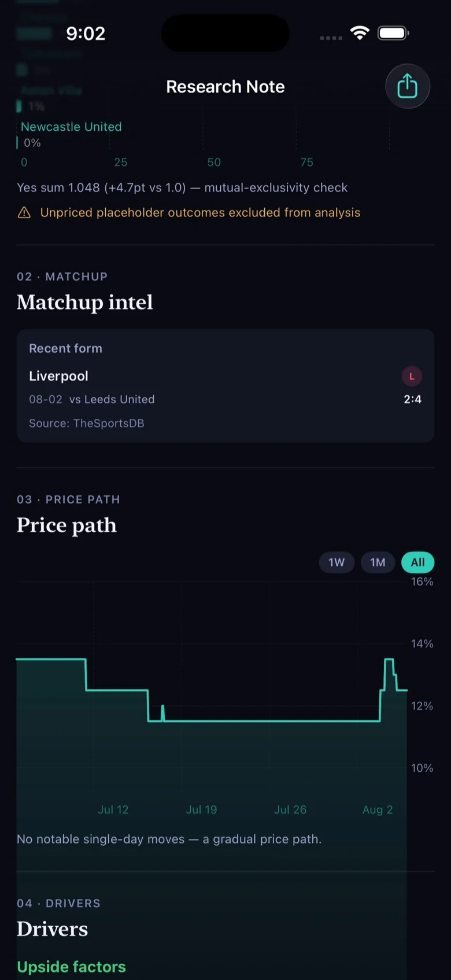
Task: Select the 1W time range
Action: [x=337, y=562]
